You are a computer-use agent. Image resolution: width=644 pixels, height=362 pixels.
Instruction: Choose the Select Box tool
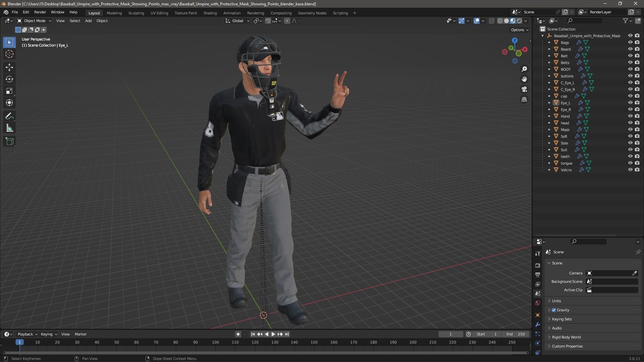click(9, 42)
